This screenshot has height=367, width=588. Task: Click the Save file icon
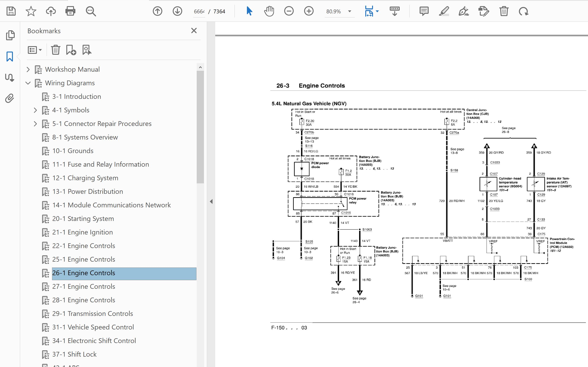(x=11, y=11)
